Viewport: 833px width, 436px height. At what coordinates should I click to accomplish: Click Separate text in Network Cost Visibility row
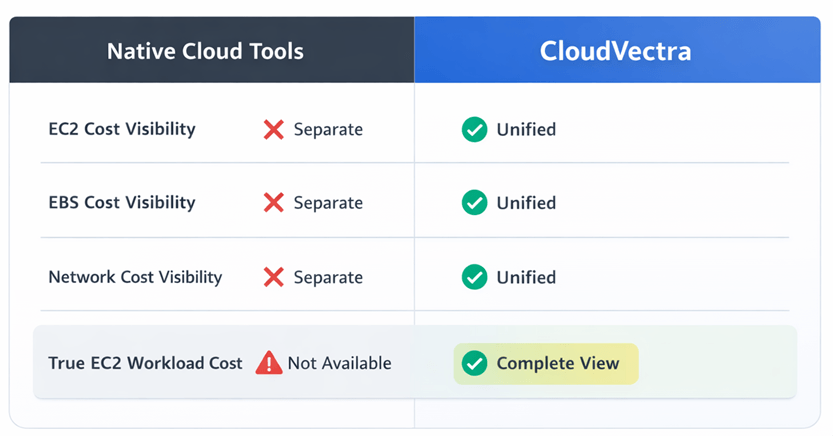coord(328,277)
